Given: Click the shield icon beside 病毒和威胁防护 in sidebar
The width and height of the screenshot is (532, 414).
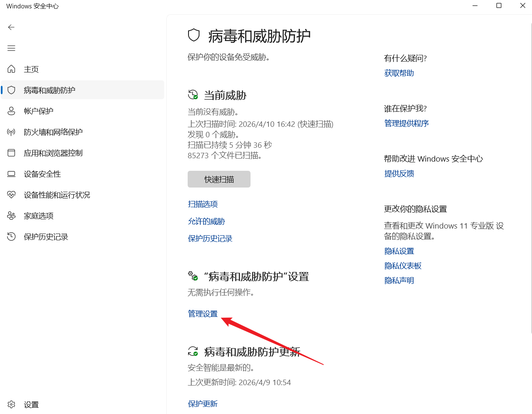Looking at the screenshot, I should pyautogui.click(x=11, y=90).
